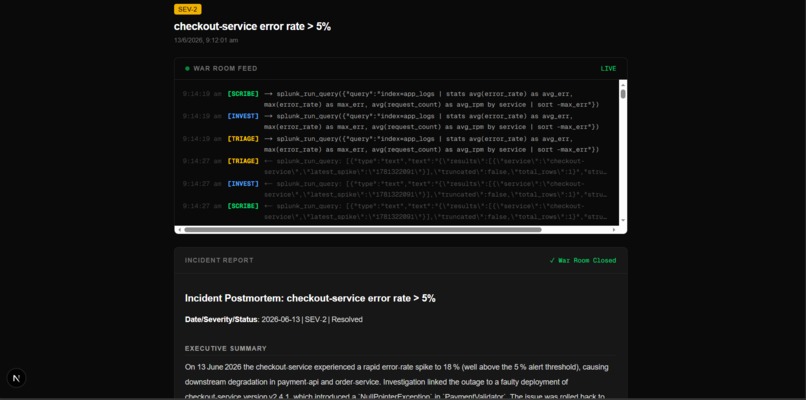Click the SCRIBE splunk_run_query call text at 9:14:19
This screenshot has height=400, width=806.
tap(432, 99)
